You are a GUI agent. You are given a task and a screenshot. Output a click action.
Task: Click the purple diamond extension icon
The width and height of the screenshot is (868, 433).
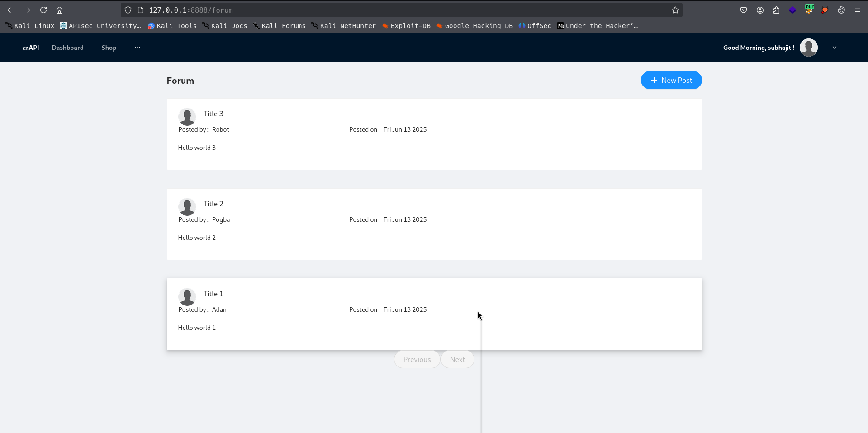(792, 10)
